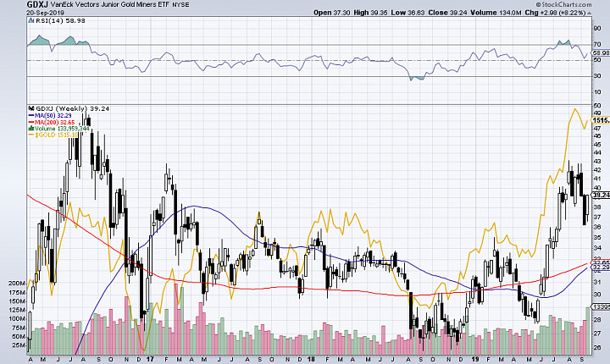Click the 'High 39.35' value

(x=371, y=13)
